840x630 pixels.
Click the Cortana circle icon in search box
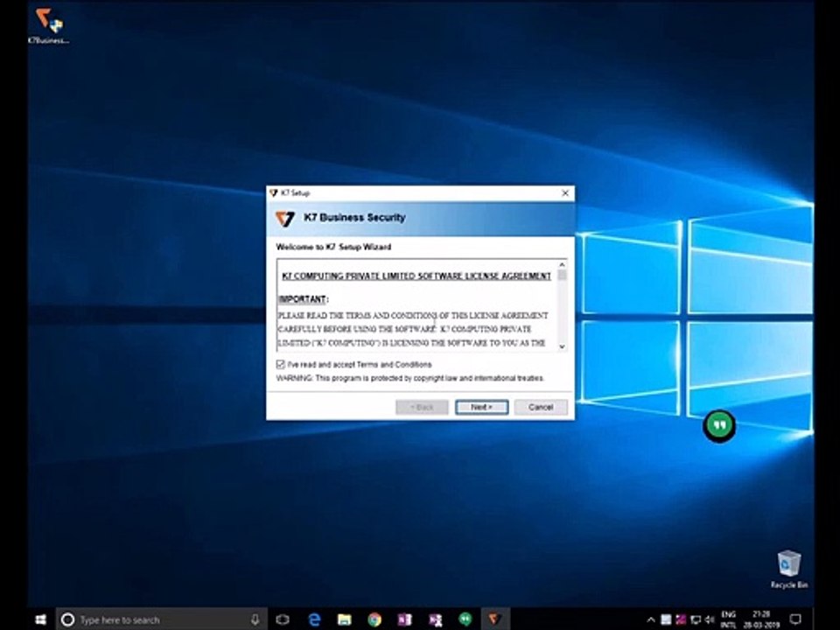pos(67,619)
